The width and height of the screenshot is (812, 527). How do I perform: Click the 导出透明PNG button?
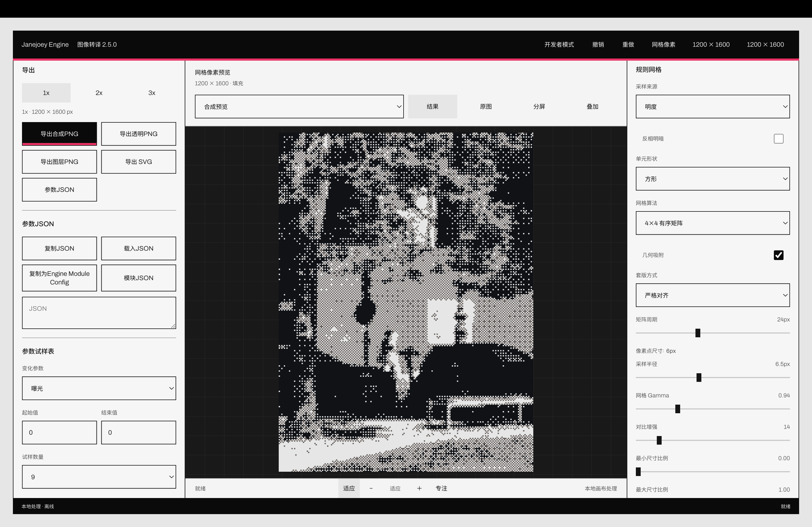pos(138,134)
